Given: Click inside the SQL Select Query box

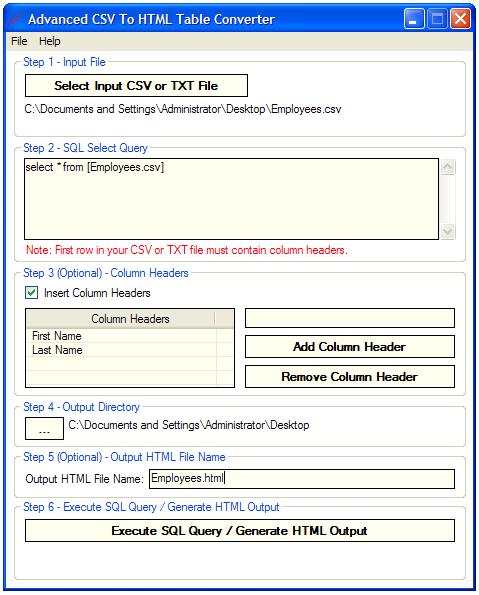Looking at the screenshot, I should [232, 199].
